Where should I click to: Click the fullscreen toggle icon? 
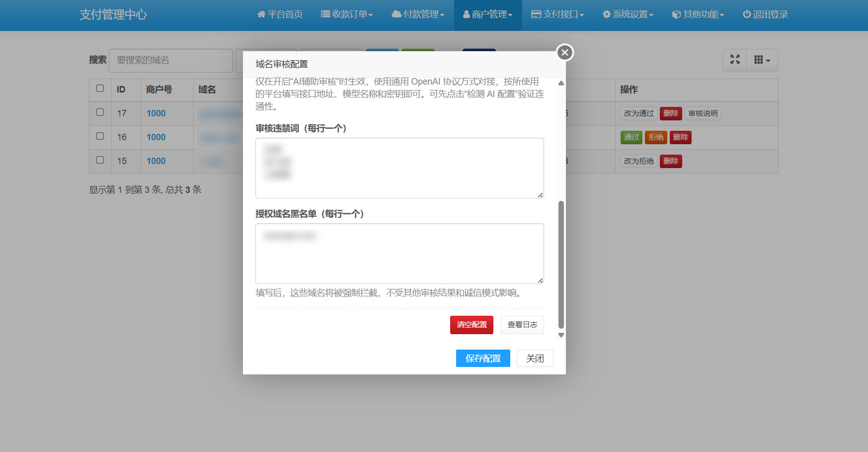pyautogui.click(x=735, y=60)
